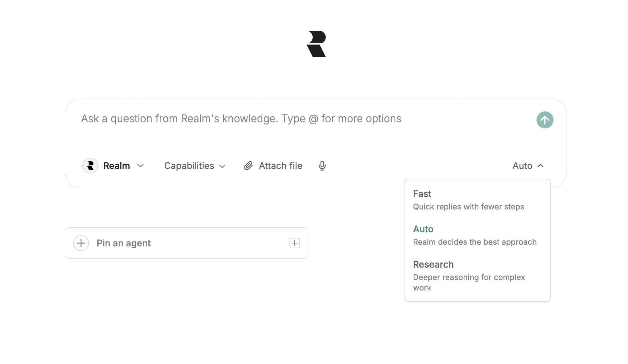628x364 pixels.
Task: Click inside the question input field
Action: [x=241, y=119]
